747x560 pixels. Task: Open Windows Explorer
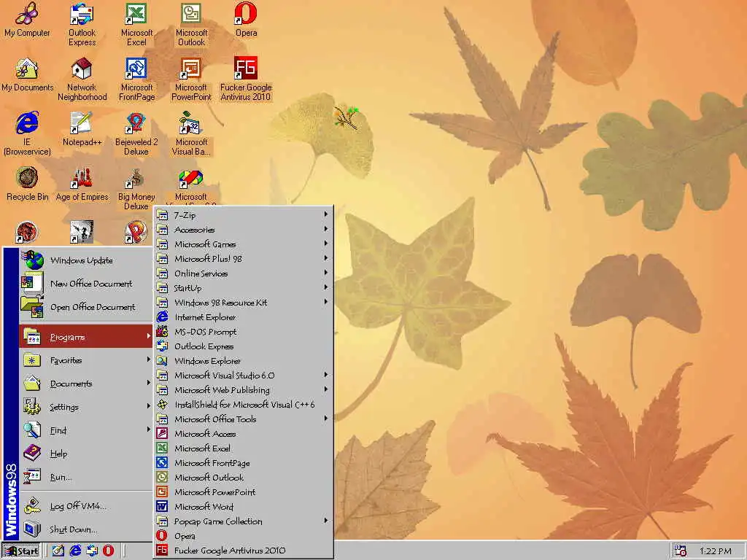click(x=243, y=361)
